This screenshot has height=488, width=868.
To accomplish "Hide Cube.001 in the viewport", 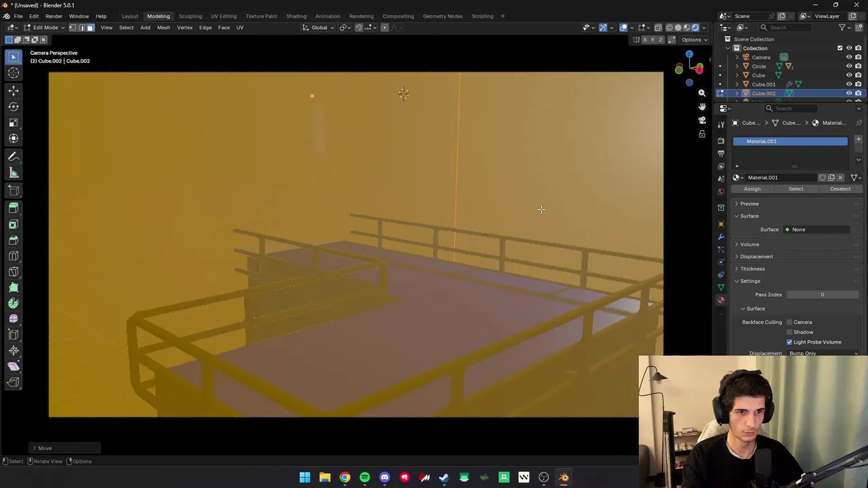I will tap(849, 84).
